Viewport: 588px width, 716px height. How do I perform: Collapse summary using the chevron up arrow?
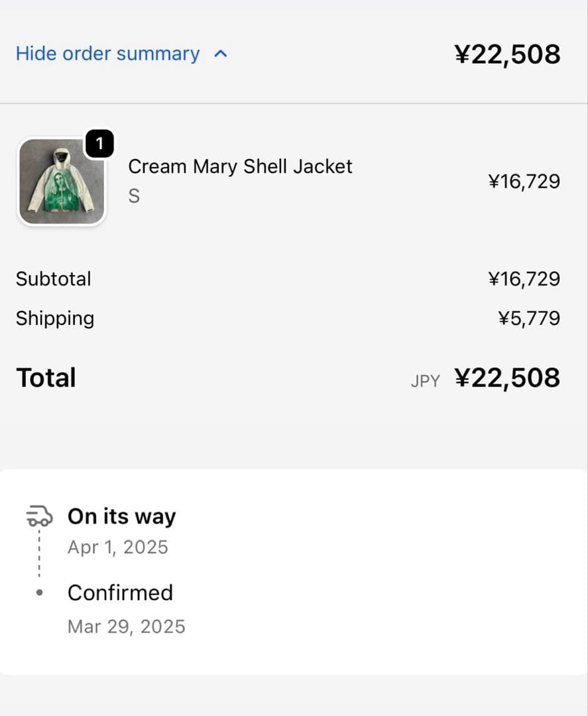221,54
